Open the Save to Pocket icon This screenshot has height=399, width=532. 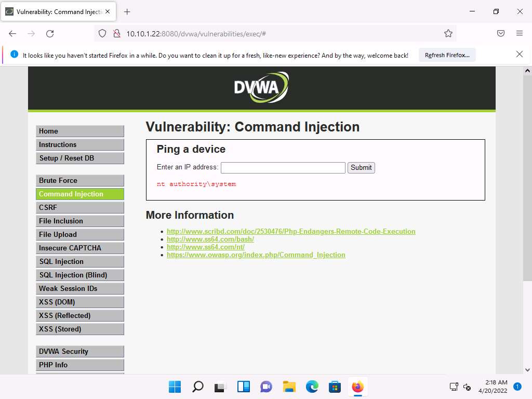[x=501, y=34]
